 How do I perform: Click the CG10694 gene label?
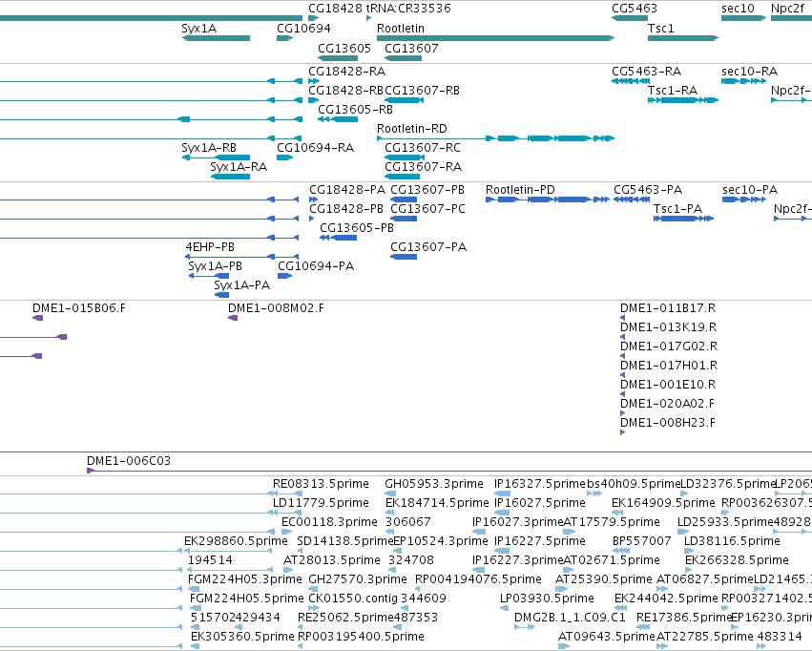(x=303, y=29)
